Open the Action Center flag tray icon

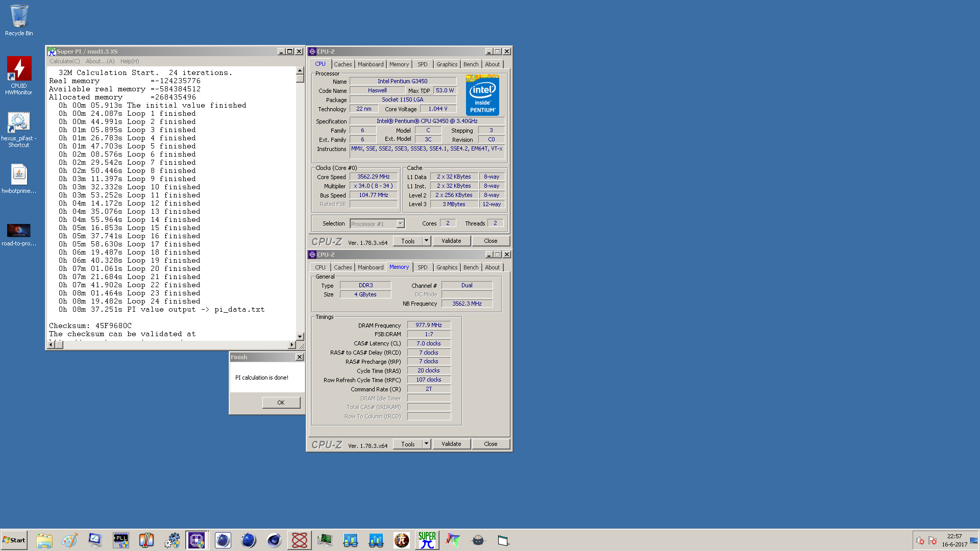coord(933,541)
